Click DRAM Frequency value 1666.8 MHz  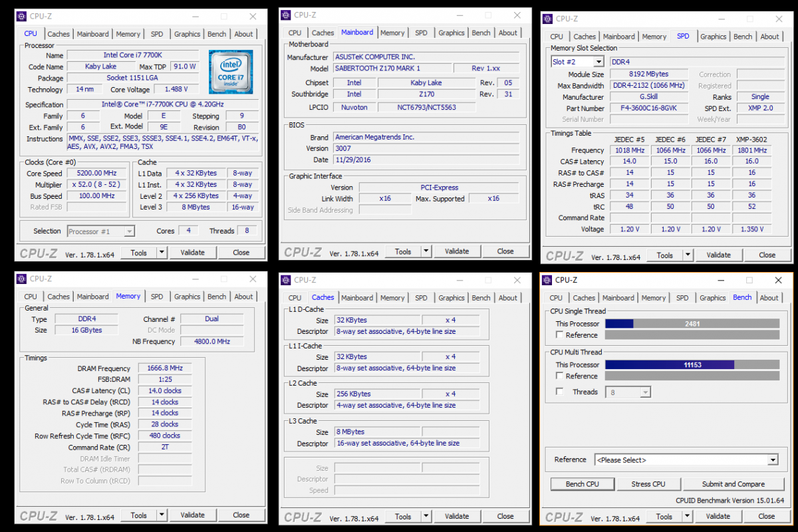165,368
